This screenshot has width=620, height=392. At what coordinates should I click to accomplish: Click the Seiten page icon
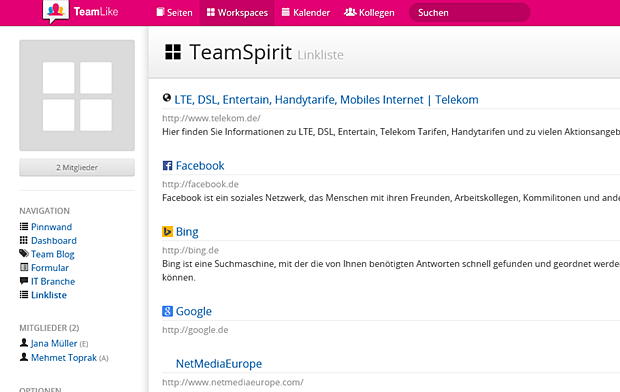point(160,12)
